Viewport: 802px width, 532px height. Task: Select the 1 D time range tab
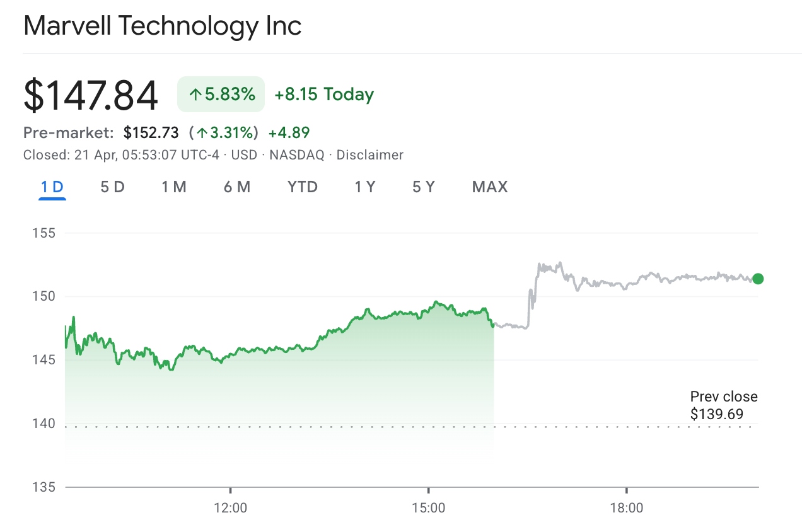(52, 187)
